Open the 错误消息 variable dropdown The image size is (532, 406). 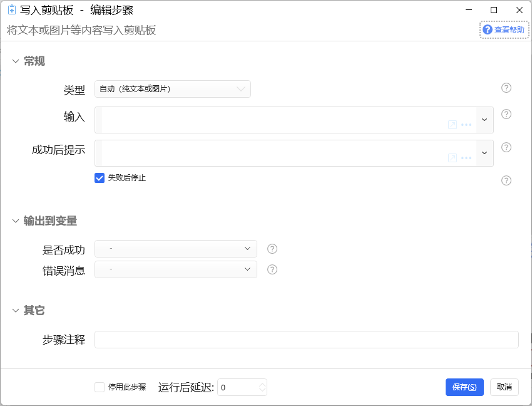pos(176,269)
